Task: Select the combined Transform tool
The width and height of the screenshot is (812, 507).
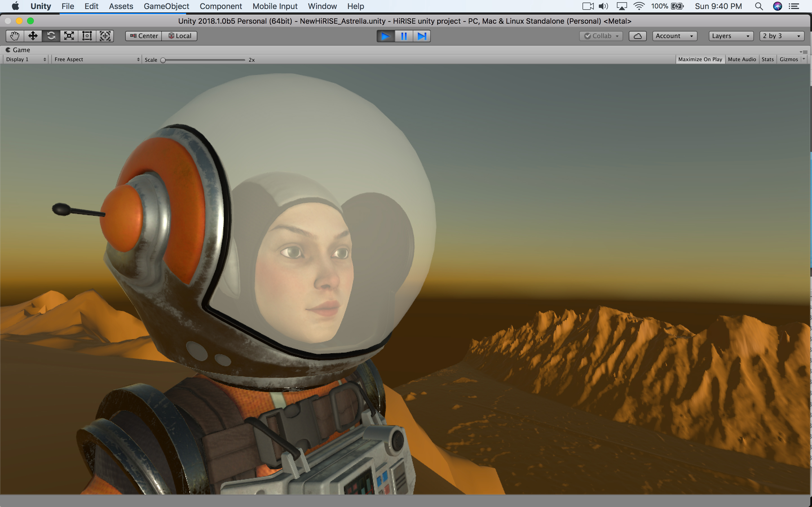Action: tap(105, 36)
